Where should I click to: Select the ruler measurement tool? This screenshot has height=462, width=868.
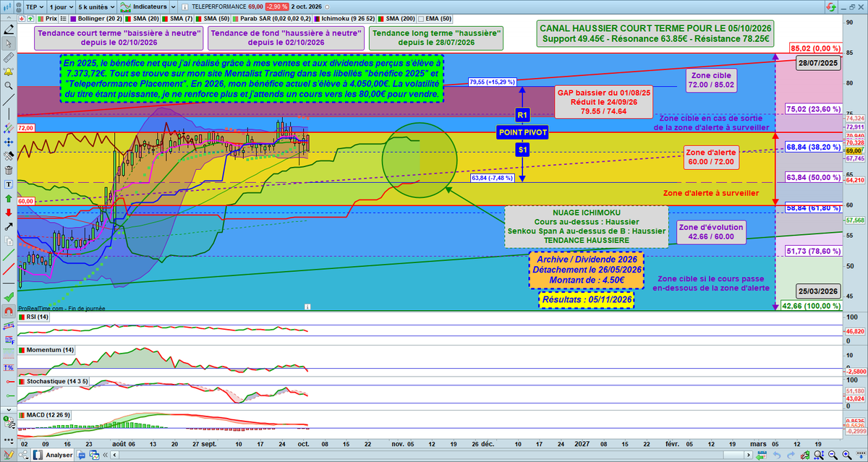[9, 56]
